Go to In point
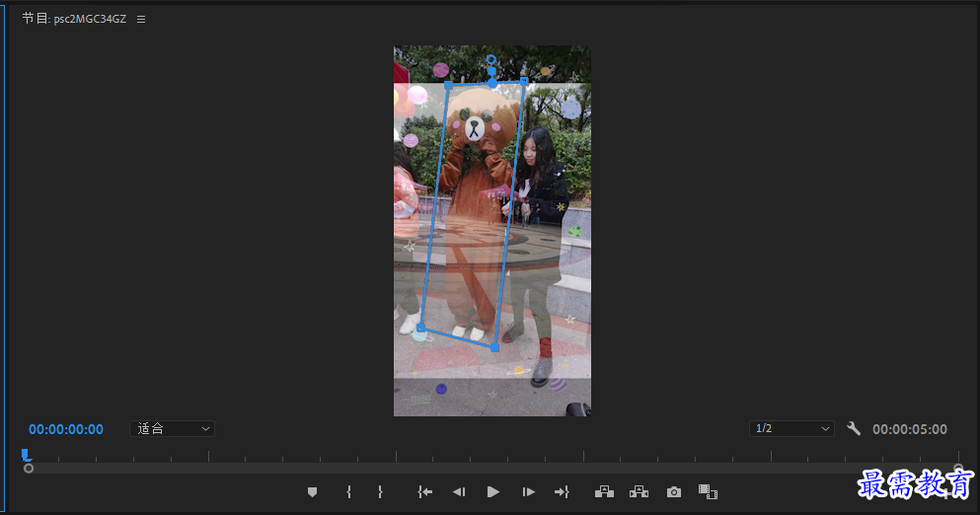980x515 pixels. 425,492
